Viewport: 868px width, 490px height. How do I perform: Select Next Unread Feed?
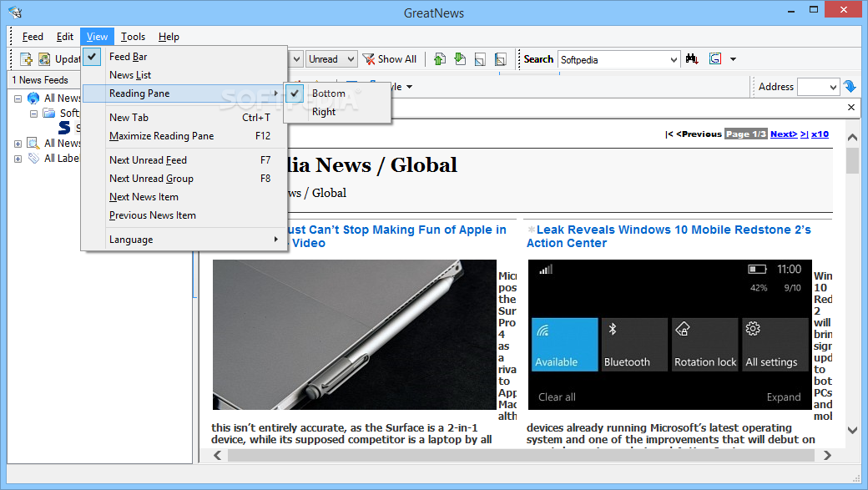point(185,160)
